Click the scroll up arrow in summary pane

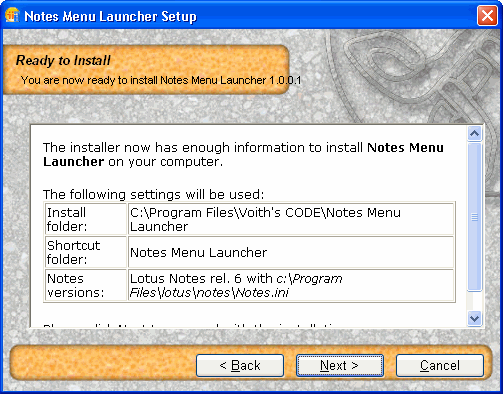click(x=474, y=134)
